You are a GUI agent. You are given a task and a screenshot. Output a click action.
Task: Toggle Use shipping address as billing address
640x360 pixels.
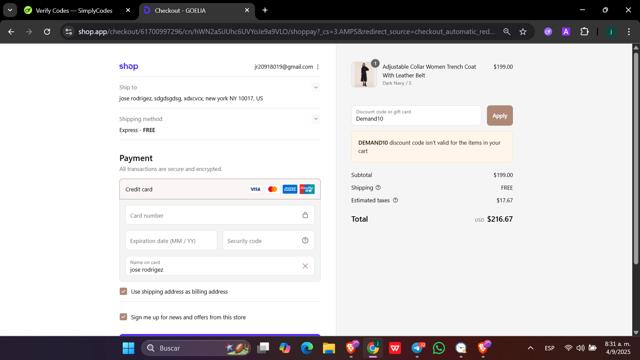coord(123,291)
